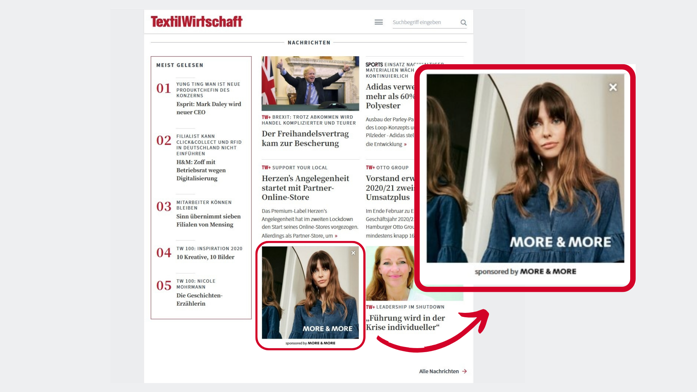This screenshot has height=392, width=697.
Task: Open H&M: Zoff mit Betriebsrat article
Action: 201,170
